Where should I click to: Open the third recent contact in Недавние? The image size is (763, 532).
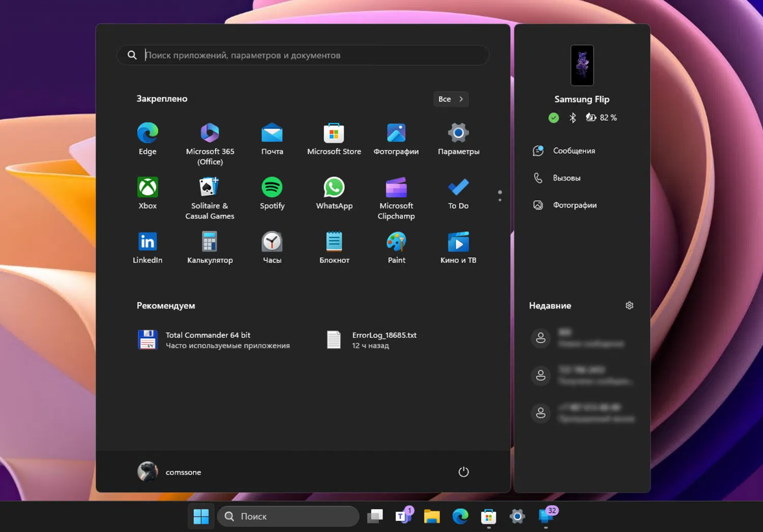pos(582,413)
